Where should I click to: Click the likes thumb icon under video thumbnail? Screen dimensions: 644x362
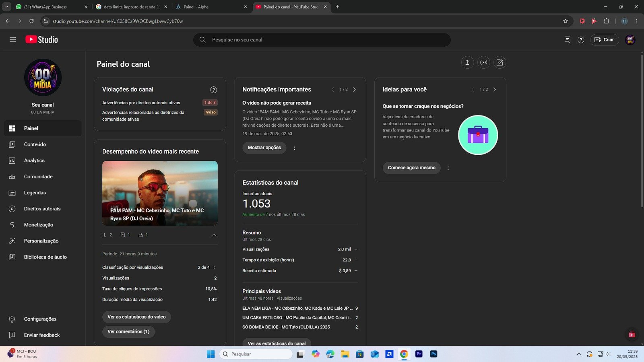[x=141, y=235]
